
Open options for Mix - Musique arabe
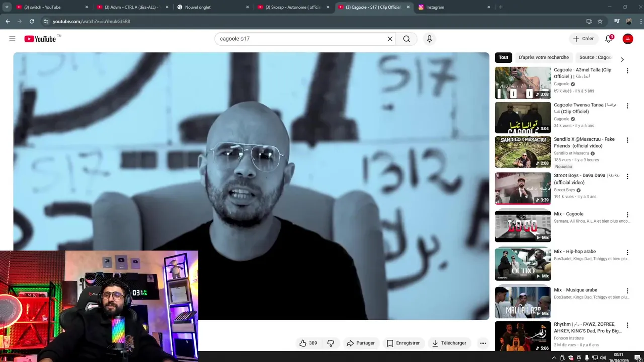pyautogui.click(x=627, y=291)
